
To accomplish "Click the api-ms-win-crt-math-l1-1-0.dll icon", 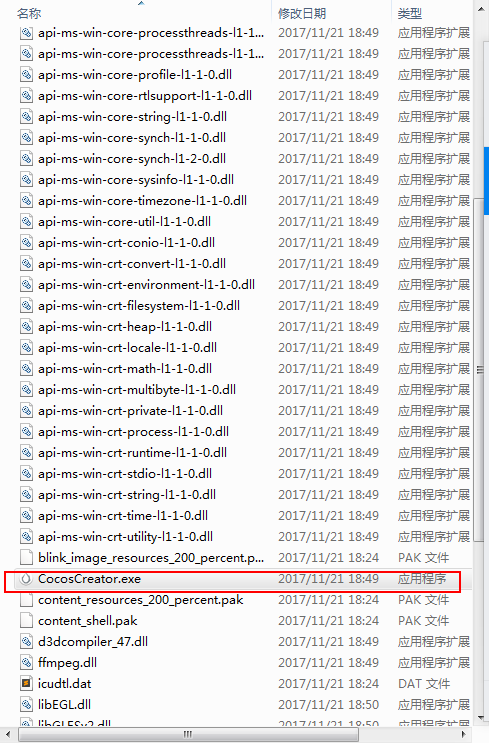I will 26,369.
